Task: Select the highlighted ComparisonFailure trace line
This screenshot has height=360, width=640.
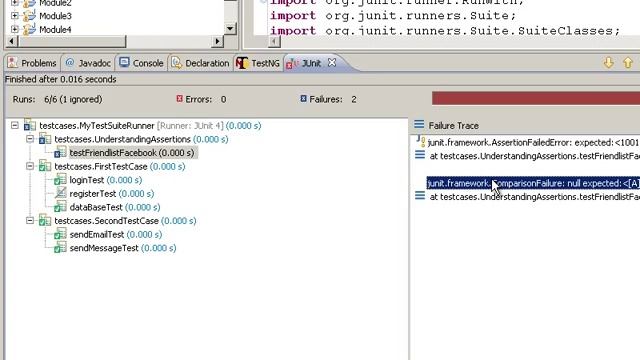Action: (x=533, y=183)
